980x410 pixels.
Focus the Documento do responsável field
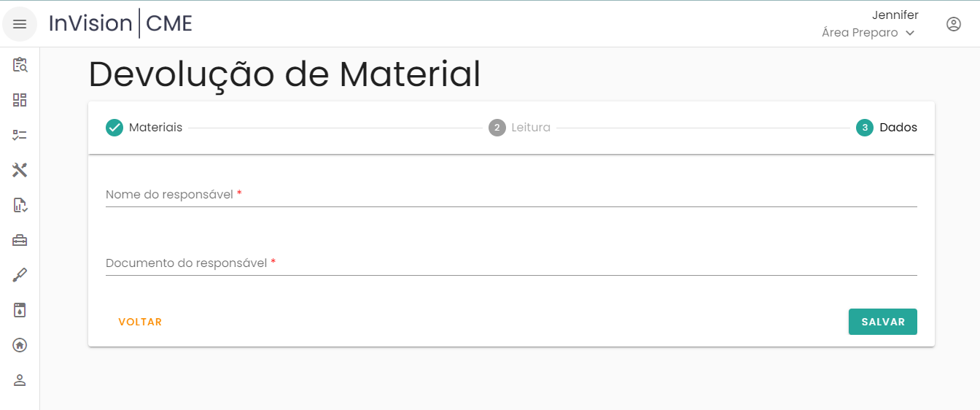pyautogui.click(x=510, y=263)
